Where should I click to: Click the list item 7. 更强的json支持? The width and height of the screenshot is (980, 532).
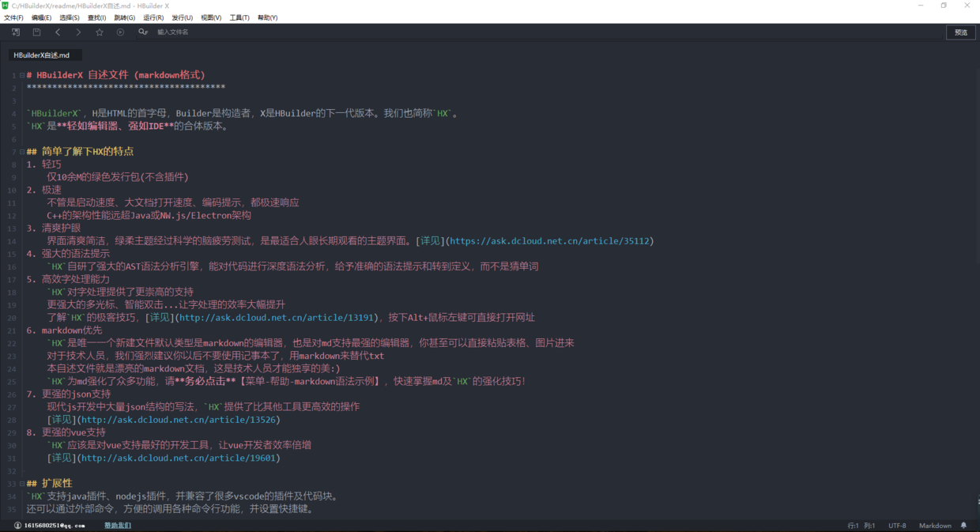click(x=68, y=394)
